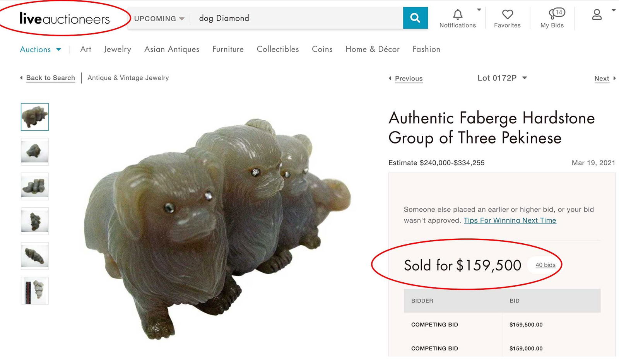Follow the Tips For Winning Next Time link

(x=510, y=220)
